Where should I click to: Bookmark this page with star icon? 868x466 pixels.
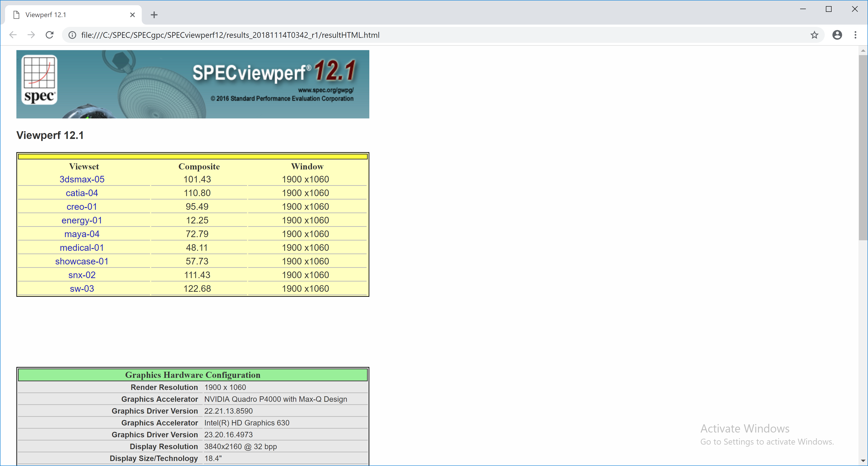(814, 35)
